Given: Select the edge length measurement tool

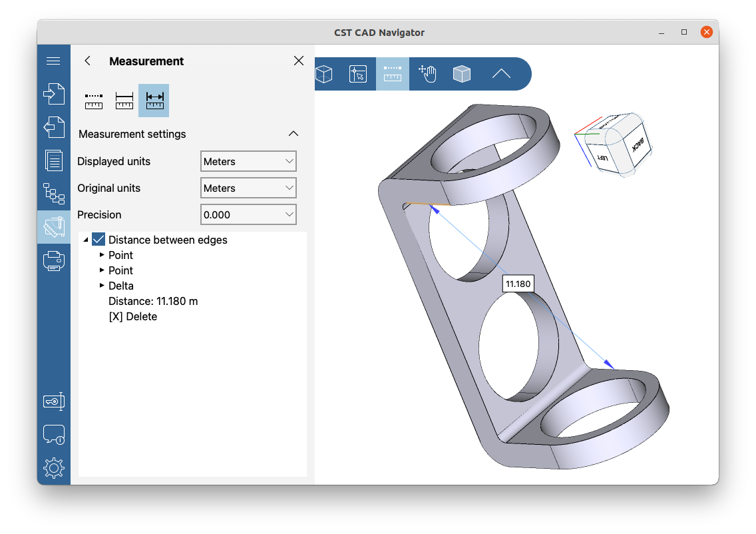Looking at the screenshot, I should click(124, 101).
